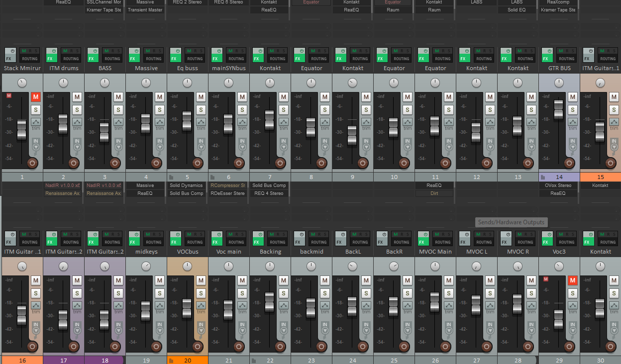Viewport: 621px width, 364px height.
Task: Open the IN input dropdown on BASS
Action: (x=118, y=144)
